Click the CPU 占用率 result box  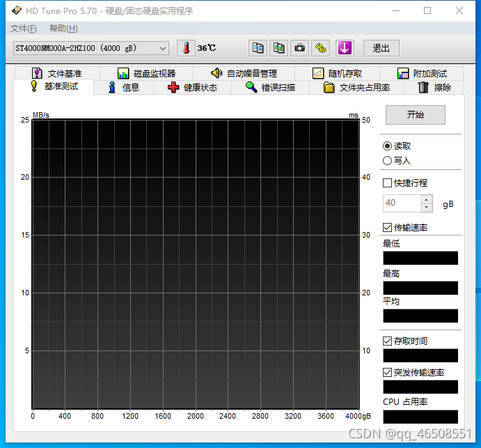(420, 417)
